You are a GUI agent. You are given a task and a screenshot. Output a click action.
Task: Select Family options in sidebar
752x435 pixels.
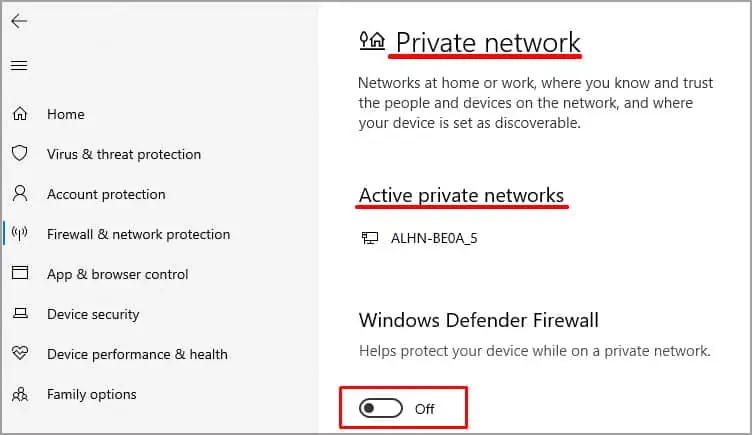coord(92,394)
